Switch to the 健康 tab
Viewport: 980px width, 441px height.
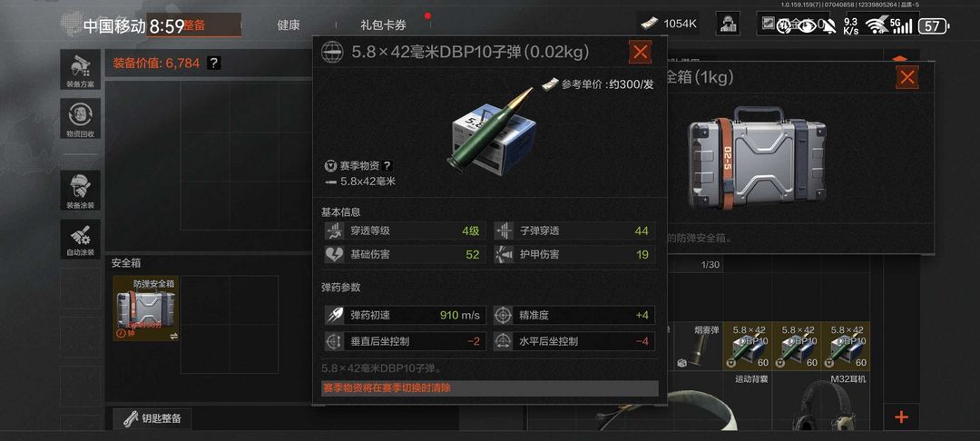[x=289, y=25]
